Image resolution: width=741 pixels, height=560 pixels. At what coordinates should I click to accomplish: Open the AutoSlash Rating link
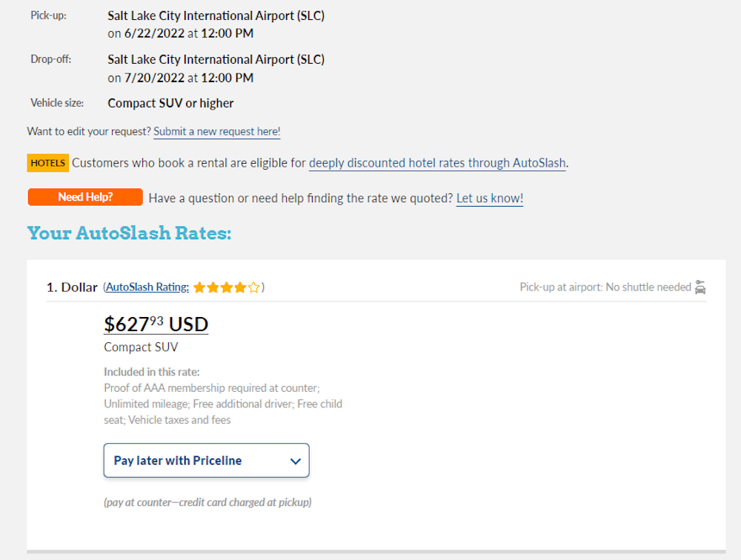(x=147, y=287)
